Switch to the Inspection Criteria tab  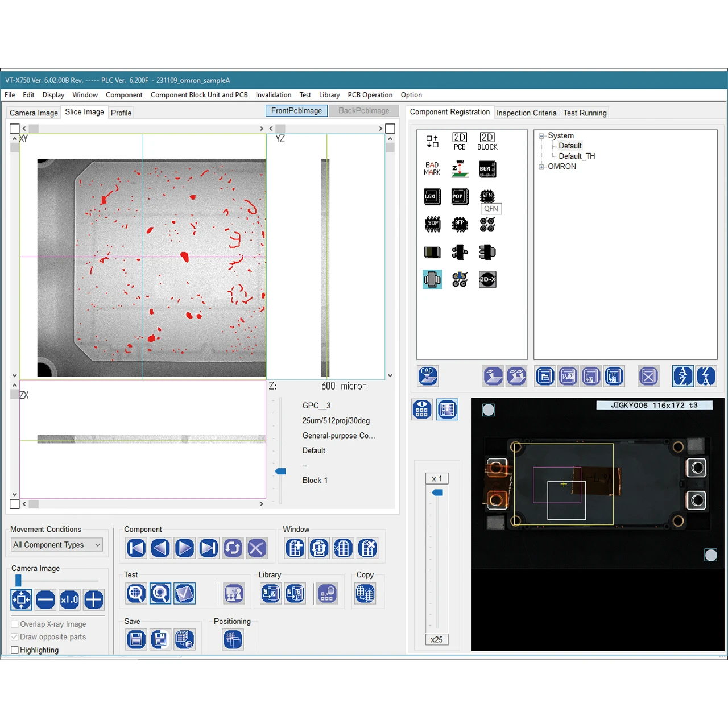click(x=526, y=113)
